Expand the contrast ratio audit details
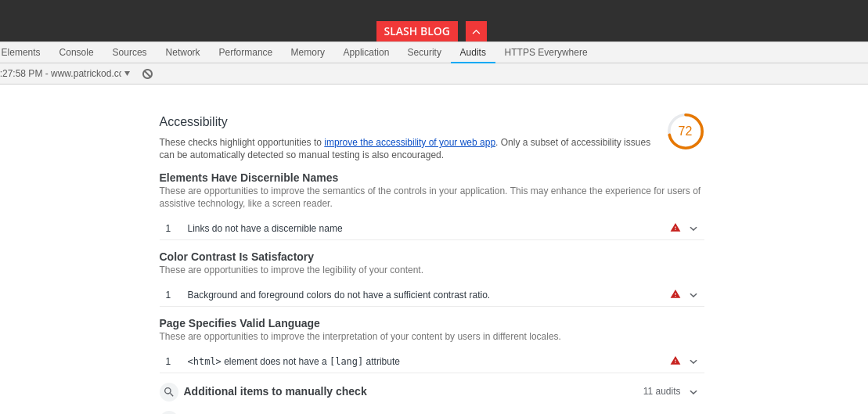The height and width of the screenshot is (414, 868). (693, 295)
